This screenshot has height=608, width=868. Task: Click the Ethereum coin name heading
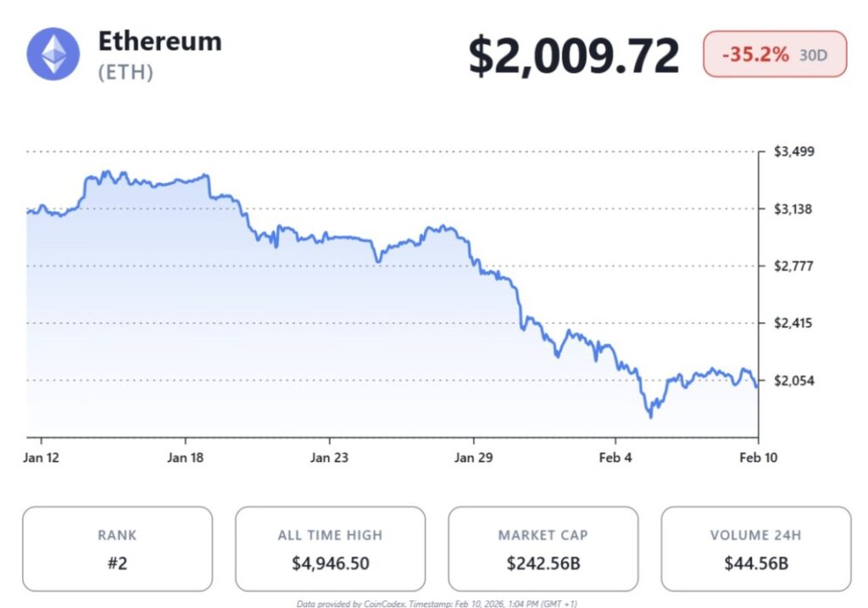click(159, 41)
